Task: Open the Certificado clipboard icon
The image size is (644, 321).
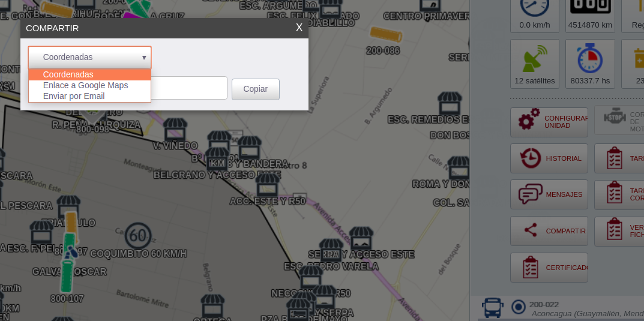Action: pos(531,268)
